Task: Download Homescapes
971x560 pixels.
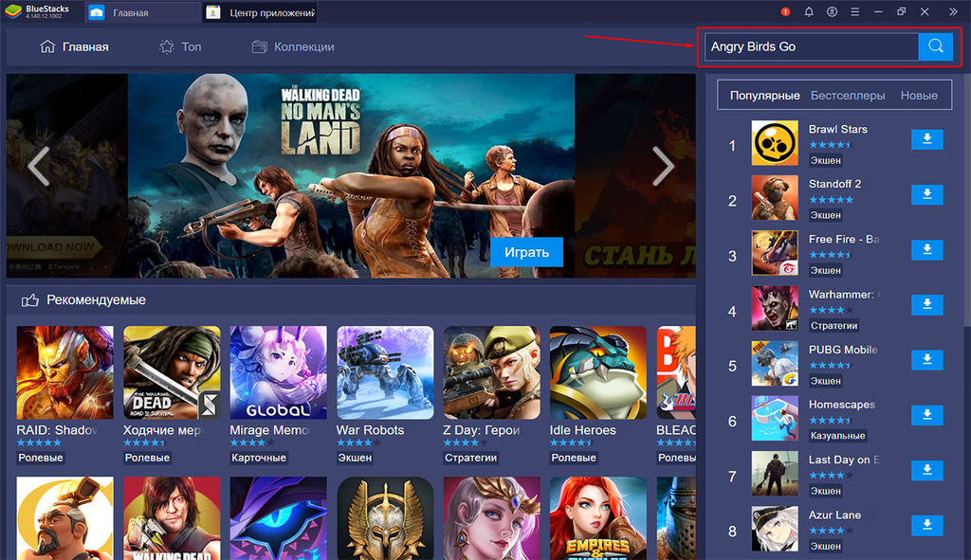Action: pos(927,415)
